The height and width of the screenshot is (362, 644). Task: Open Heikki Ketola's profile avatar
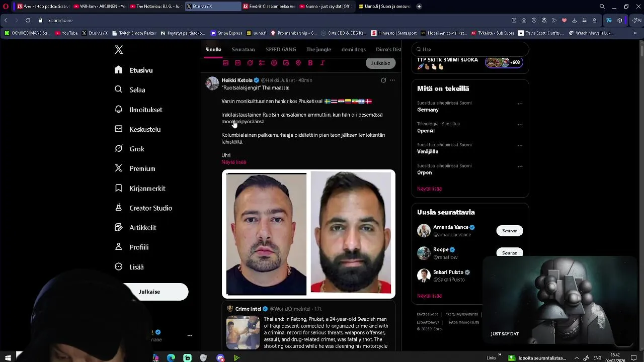tap(212, 83)
